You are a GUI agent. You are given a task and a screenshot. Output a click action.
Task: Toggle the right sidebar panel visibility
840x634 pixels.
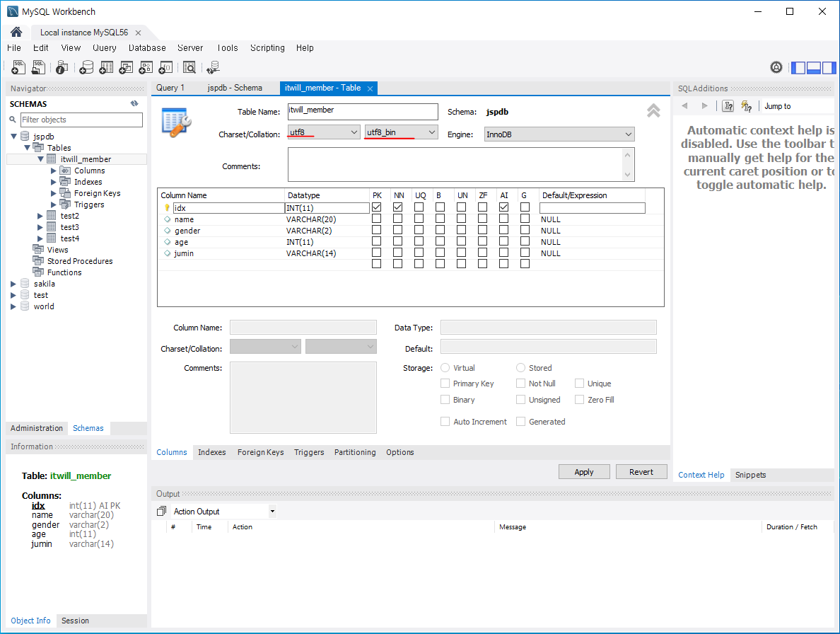829,67
